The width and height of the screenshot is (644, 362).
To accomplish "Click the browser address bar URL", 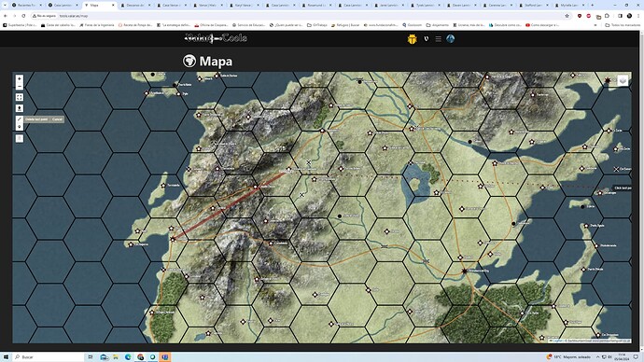I will click(x=74, y=16).
